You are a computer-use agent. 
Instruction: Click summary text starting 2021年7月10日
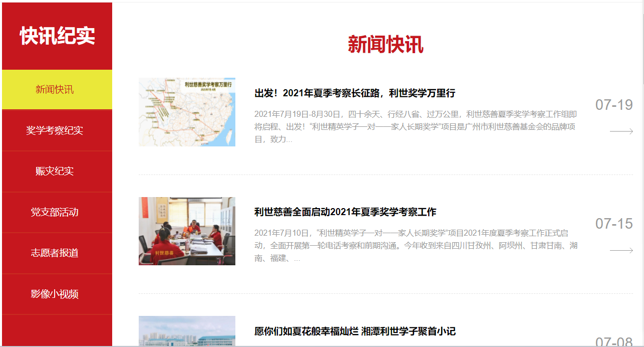coord(416,246)
